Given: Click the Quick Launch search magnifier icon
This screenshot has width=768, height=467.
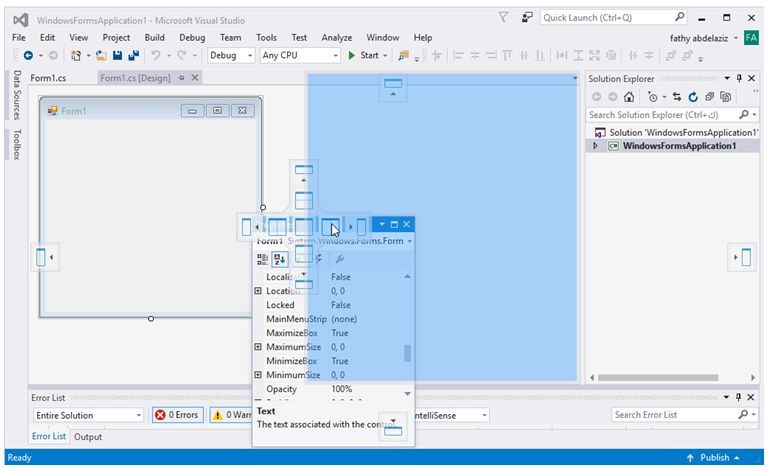Looking at the screenshot, I should point(679,18).
